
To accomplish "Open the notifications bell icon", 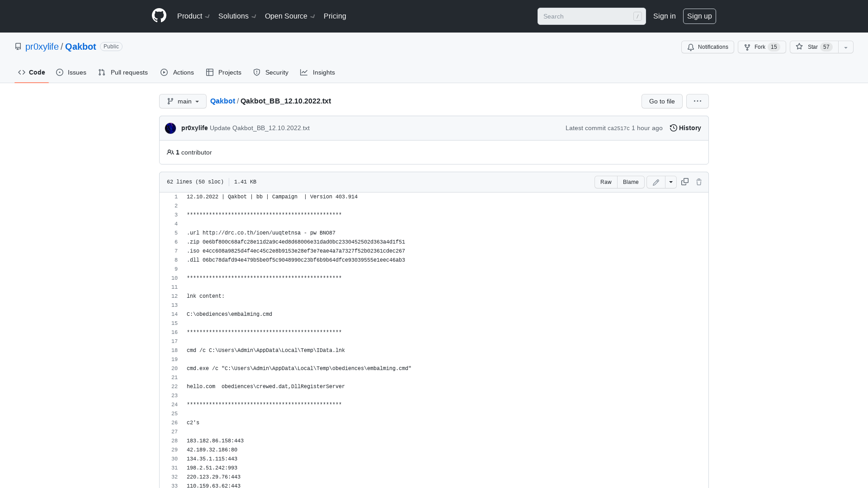I will click(x=690, y=47).
